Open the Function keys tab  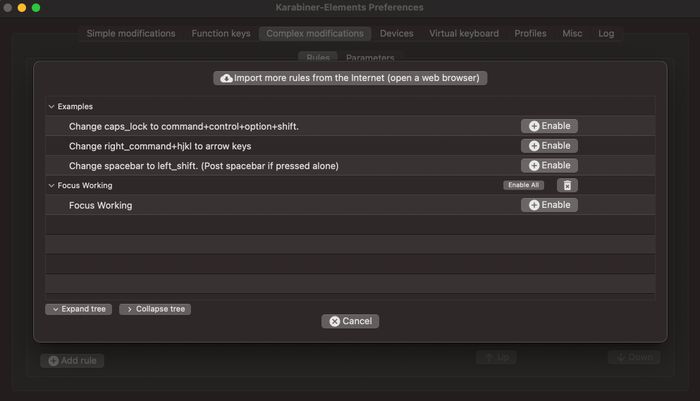click(x=221, y=33)
